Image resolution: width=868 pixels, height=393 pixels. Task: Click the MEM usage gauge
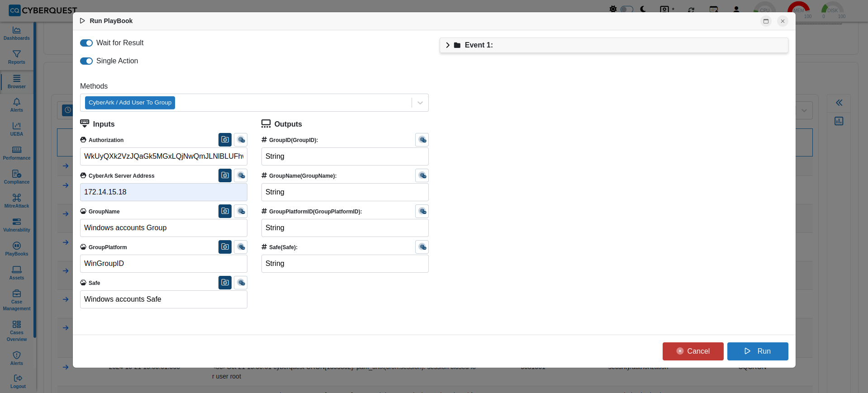coord(799,10)
